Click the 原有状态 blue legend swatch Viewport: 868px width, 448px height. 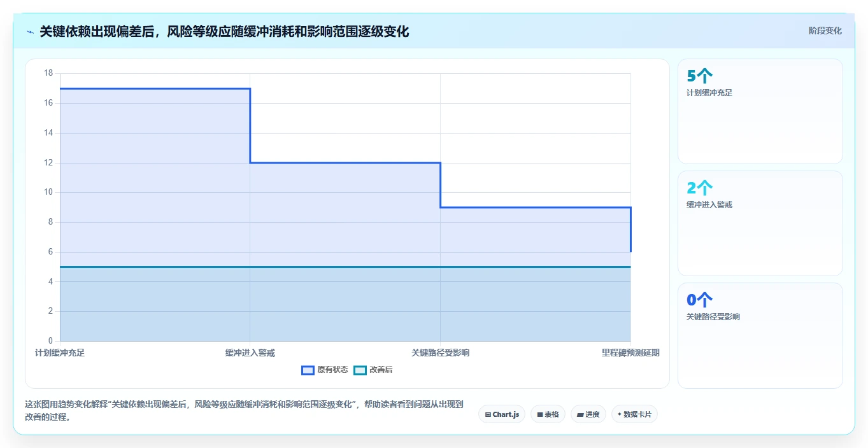point(308,370)
